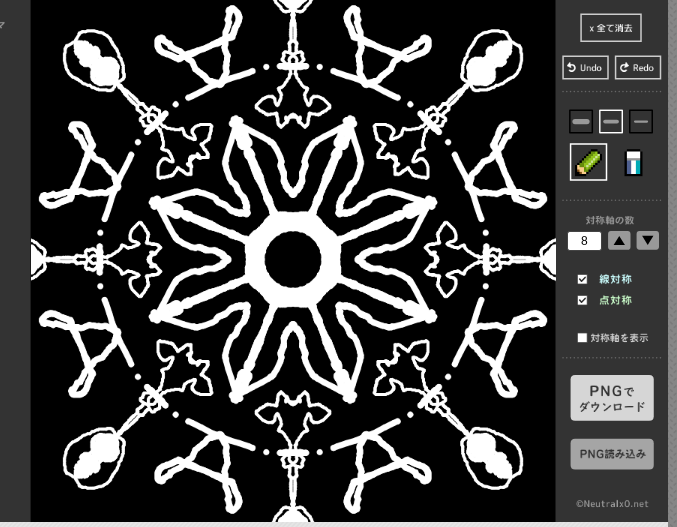The image size is (677, 527).
Task: Enable 対称軸を表示 show axes checkbox
Action: pyautogui.click(x=582, y=338)
